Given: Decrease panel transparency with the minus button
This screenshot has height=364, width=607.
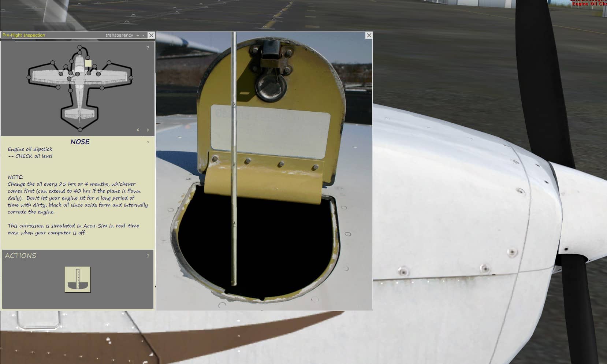Looking at the screenshot, I should point(143,36).
